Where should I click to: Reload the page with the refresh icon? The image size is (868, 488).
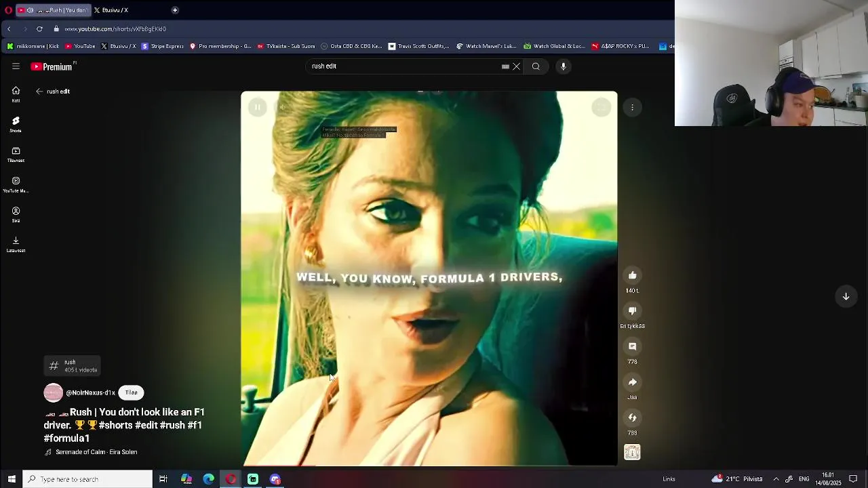pyautogui.click(x=39, y=29)
